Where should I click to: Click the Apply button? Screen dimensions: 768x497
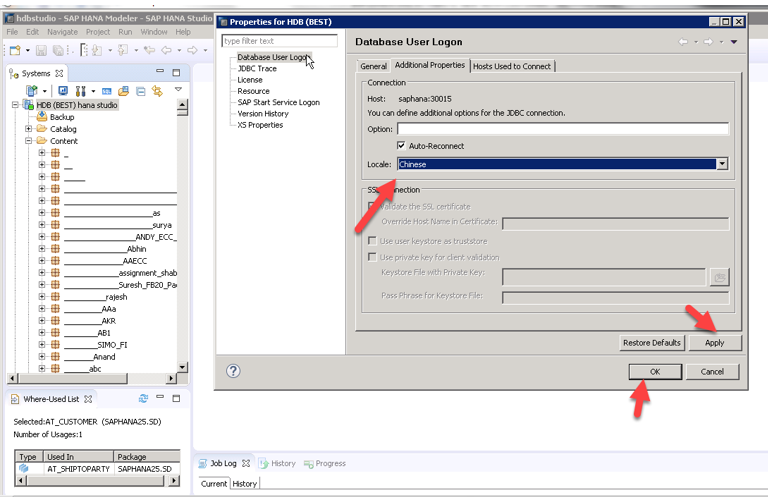point(715,343)
